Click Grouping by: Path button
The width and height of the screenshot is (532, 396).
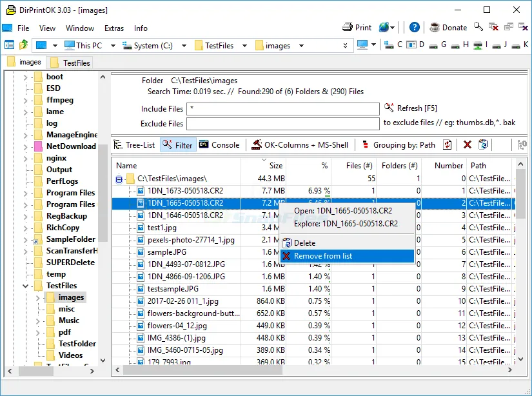[399, 145]
